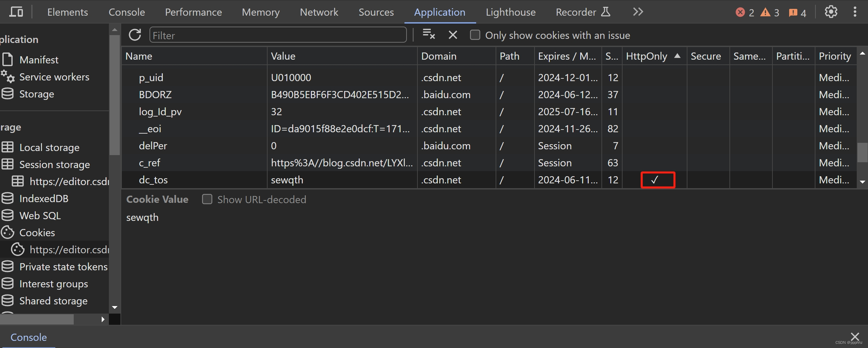Image resolution: width=868 pixels, height=348 pixels.
Task: Sort by Domain column header
Action: coord(456,56)
